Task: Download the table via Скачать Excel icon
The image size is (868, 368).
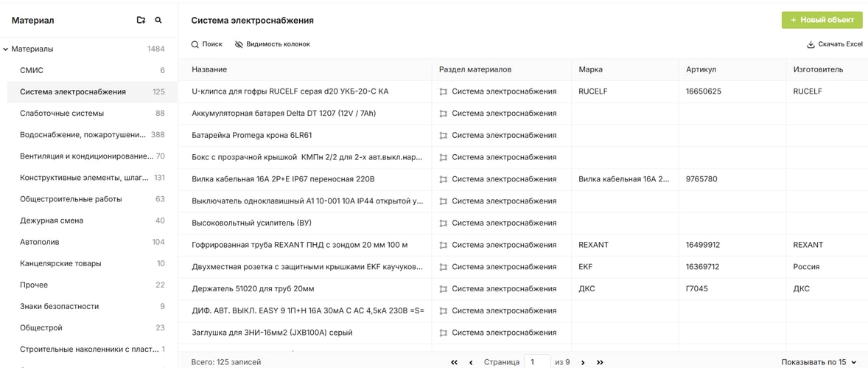Action: pos(811,44)
